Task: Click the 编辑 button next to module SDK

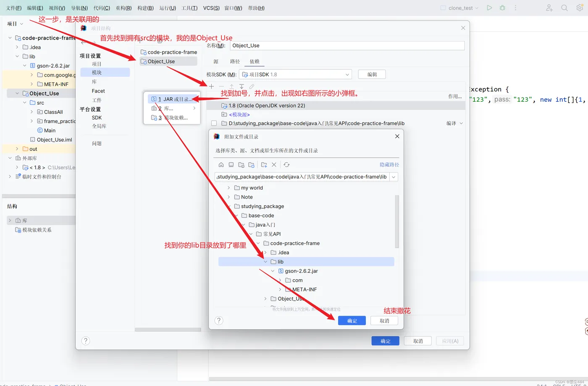Action: (372, 74)
